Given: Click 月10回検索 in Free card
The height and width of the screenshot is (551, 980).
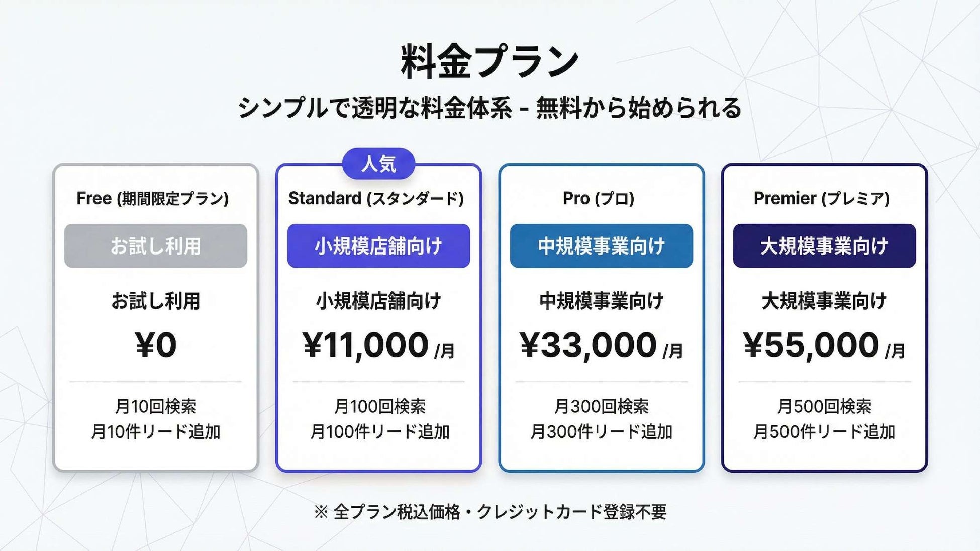Looking at the screenshot, I should point(156,406).
